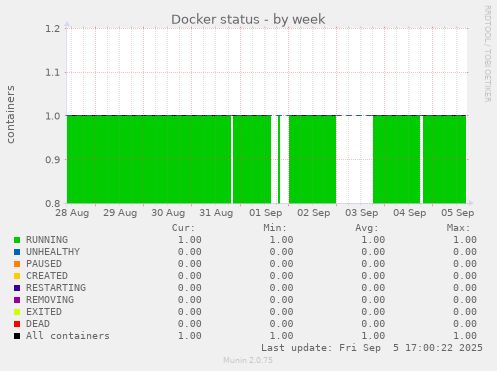
Task: Click the yellow CREATED legend swatch
Action: coord(17,276)
